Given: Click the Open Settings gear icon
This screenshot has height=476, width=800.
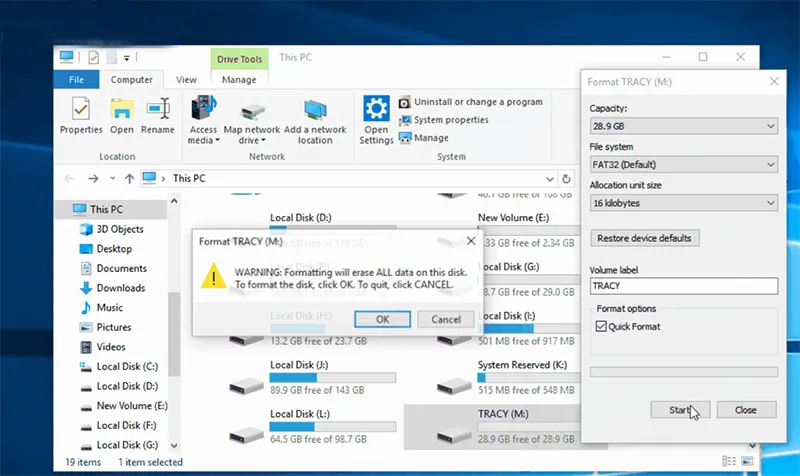Looking at the screenshot, I should click(x=376, y=108).
